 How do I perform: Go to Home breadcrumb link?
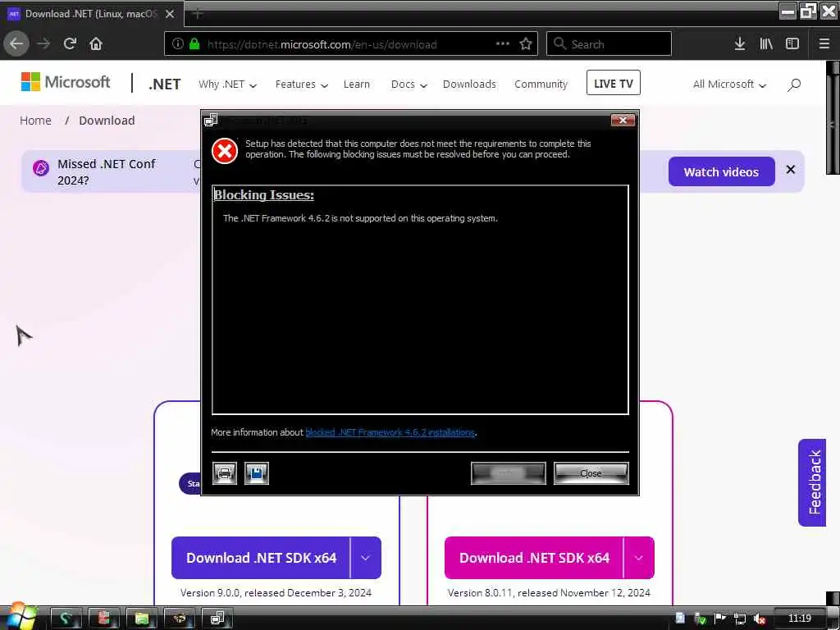point(35,121)
